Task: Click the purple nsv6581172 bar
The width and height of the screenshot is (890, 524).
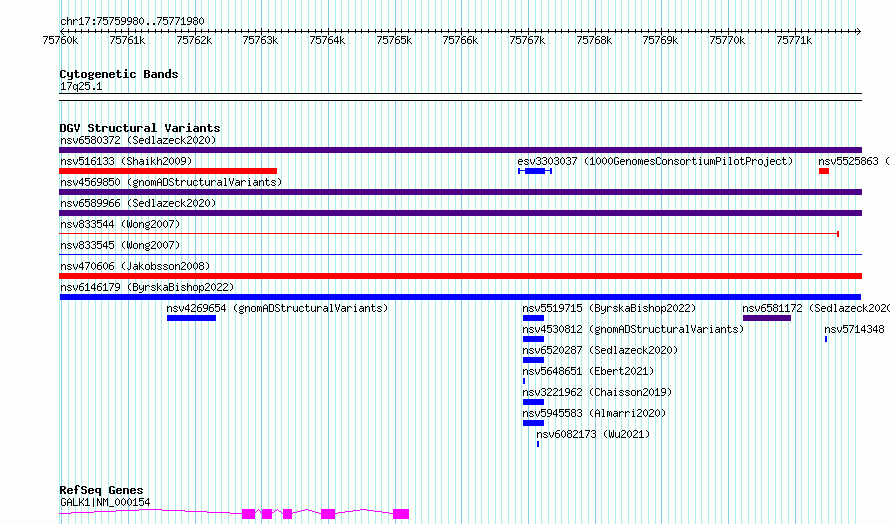Action: tap(767, 318)
